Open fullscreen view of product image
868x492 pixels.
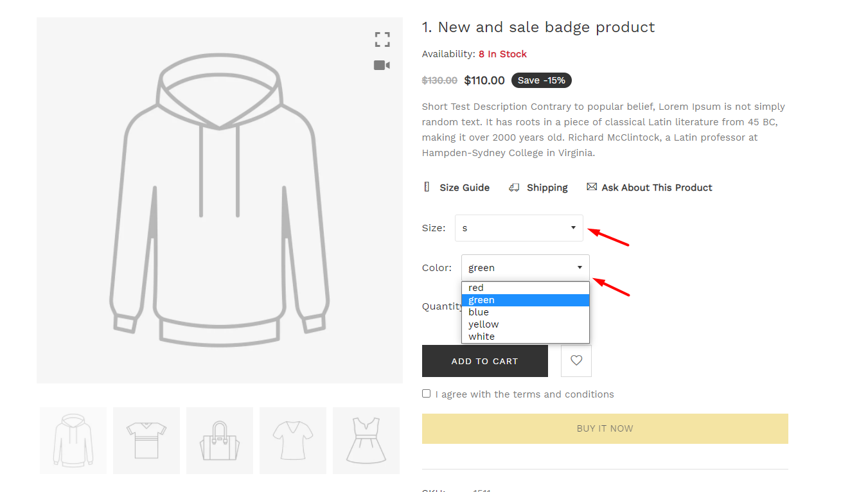click(382, 39)
